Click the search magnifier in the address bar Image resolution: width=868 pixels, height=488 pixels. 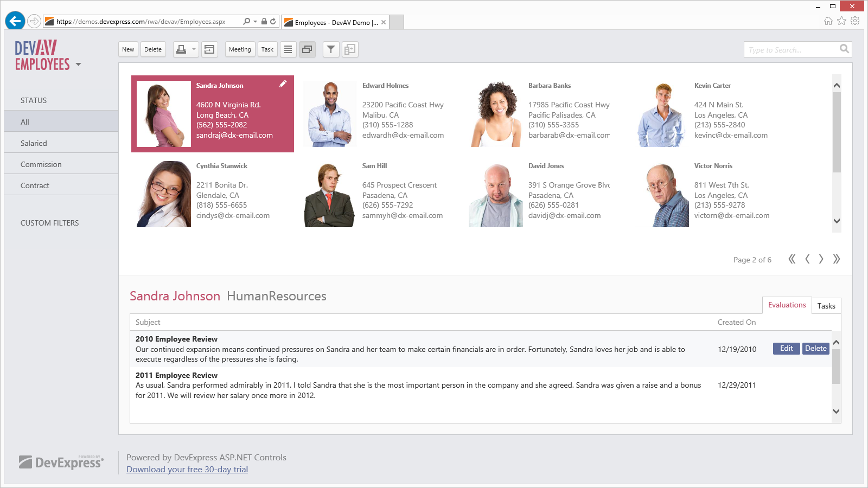[x=247, y=21]
